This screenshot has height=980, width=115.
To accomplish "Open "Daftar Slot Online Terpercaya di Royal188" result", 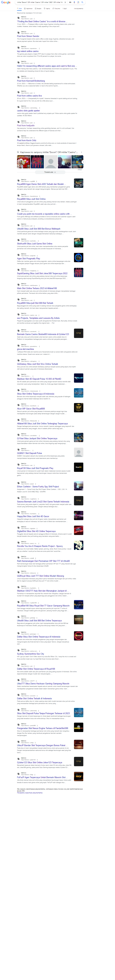I will (x=36, y=669).
